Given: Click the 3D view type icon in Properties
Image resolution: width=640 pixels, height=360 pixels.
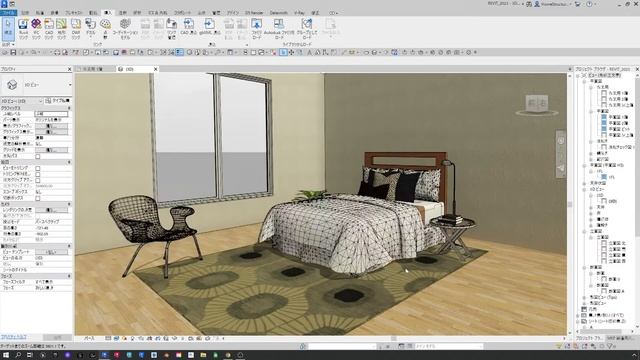Looking at the screenshot, I should click(12, 85).
